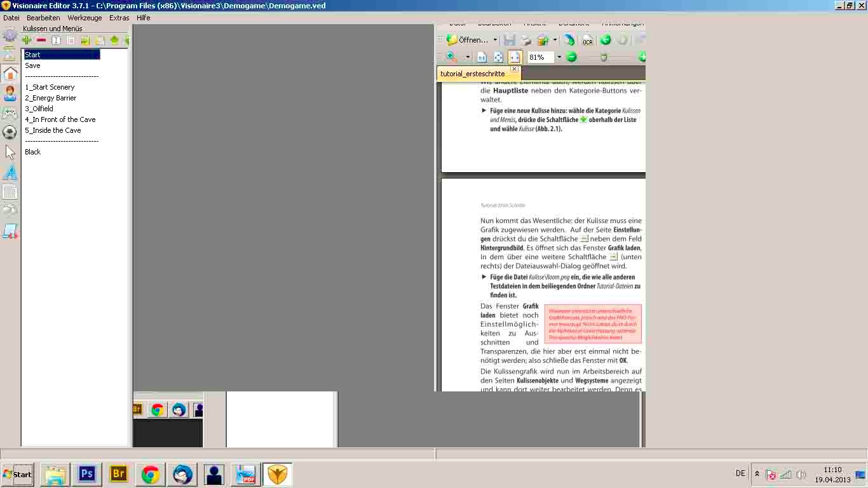Open the magnifier tool dropdown arrow

click(x=468, y=57)
